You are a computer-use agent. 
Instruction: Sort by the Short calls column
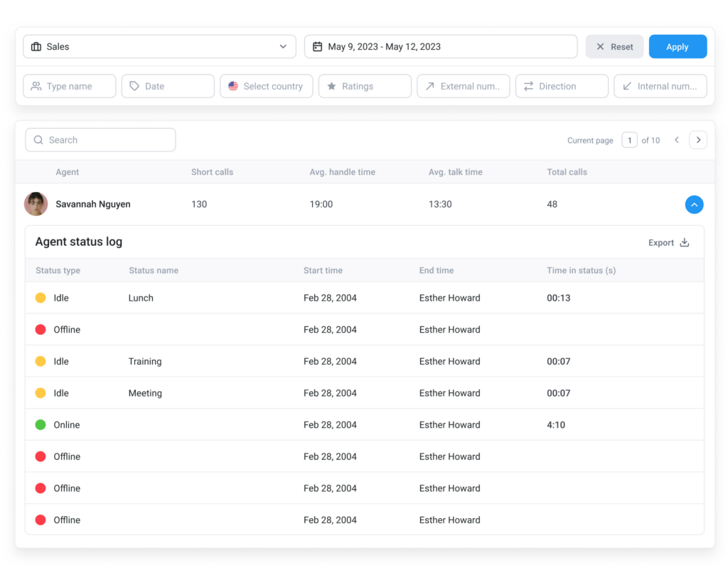pyautogui.click(x=212, y=172)
